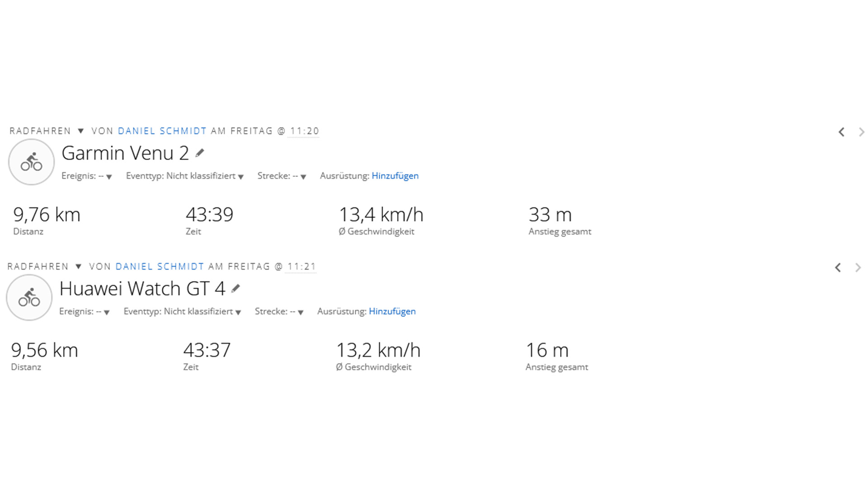868x488 pixels.
Task: Expand the Eventtyp dropdown for Garmin Venu 2
Action: [x=241, y=177]
